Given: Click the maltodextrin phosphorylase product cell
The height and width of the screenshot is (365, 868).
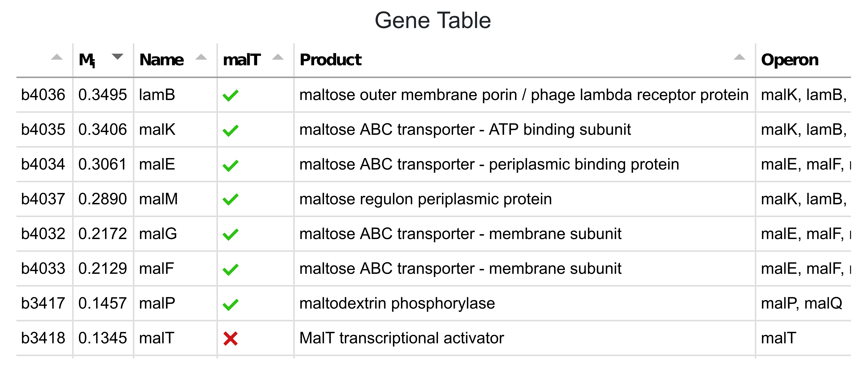Looking at the screenshot, I should click(397, 303).
